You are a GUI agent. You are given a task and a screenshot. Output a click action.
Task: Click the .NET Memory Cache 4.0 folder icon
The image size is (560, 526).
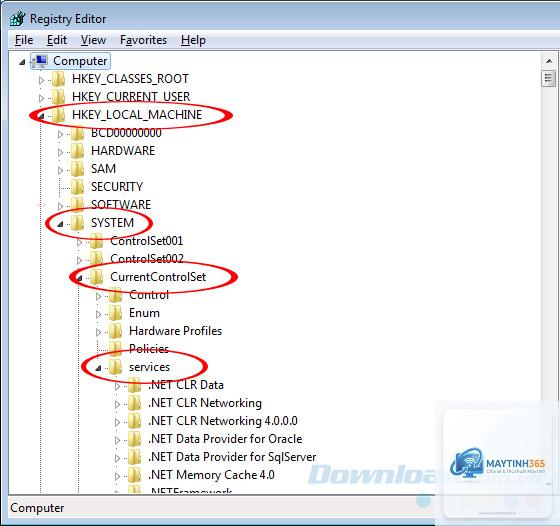click(x=135, y=475)
